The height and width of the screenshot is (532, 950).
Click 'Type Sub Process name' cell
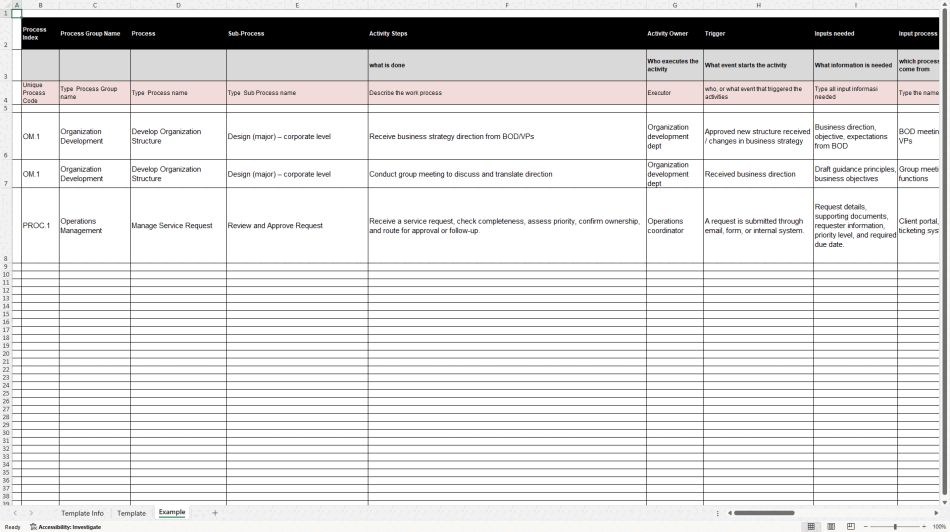(x=297, y=93)
